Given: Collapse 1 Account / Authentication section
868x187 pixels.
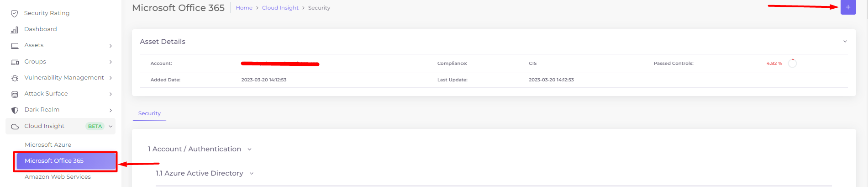Looking at the screenshot, I should point(249,149).
